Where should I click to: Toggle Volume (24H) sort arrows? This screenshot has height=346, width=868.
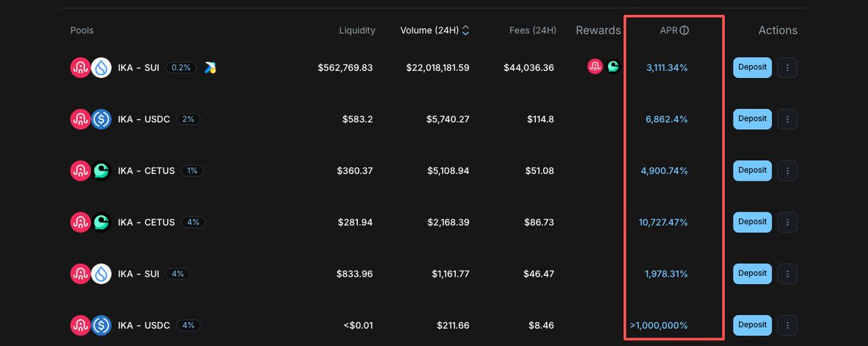(466, 30)
